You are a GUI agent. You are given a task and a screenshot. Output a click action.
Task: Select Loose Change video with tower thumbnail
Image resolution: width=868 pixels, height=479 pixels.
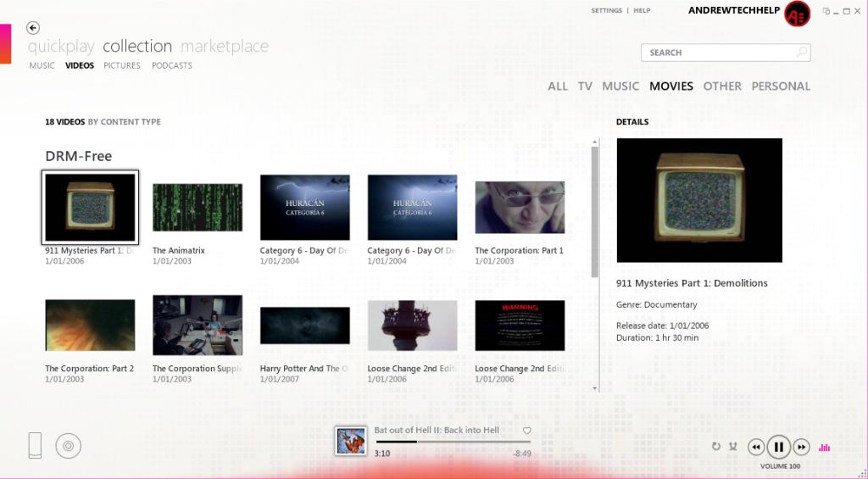(413, 326)
